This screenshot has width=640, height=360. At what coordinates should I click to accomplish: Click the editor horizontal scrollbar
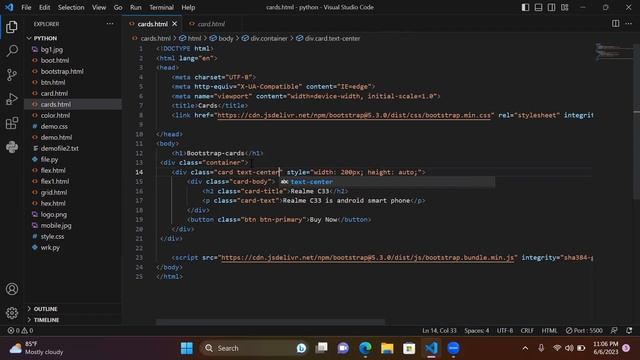tap(270, 322)
